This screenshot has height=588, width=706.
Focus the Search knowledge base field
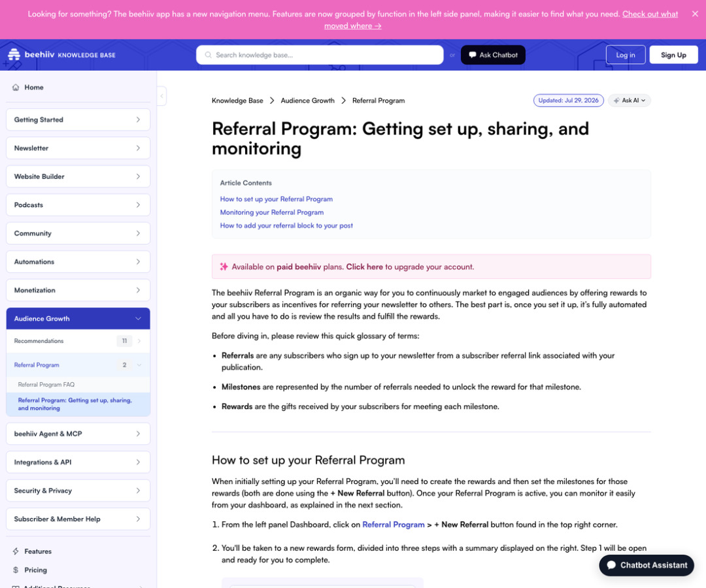coord(320,55)
